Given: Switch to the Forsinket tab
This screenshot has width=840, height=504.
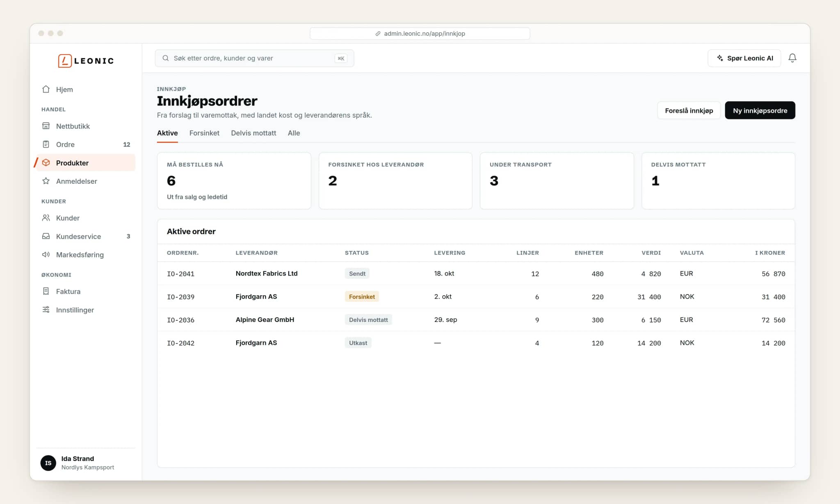Looking at the screenshot, I should [204, 133].
